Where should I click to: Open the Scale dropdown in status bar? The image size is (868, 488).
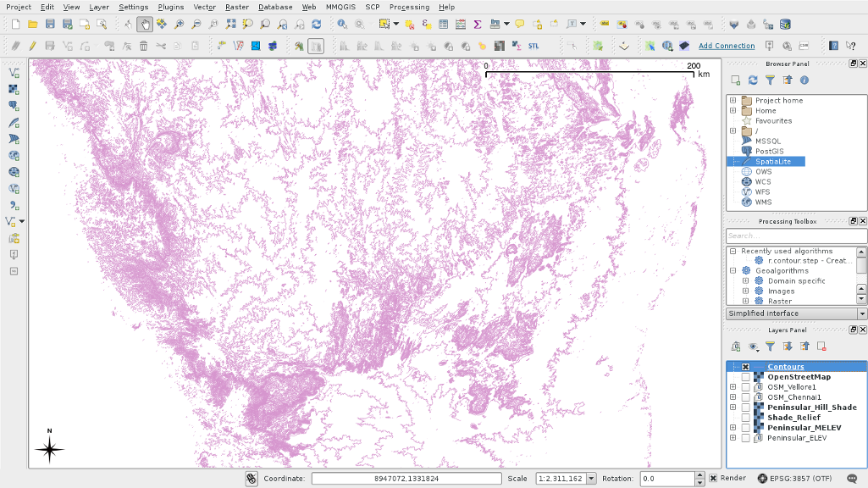point(591,479)
